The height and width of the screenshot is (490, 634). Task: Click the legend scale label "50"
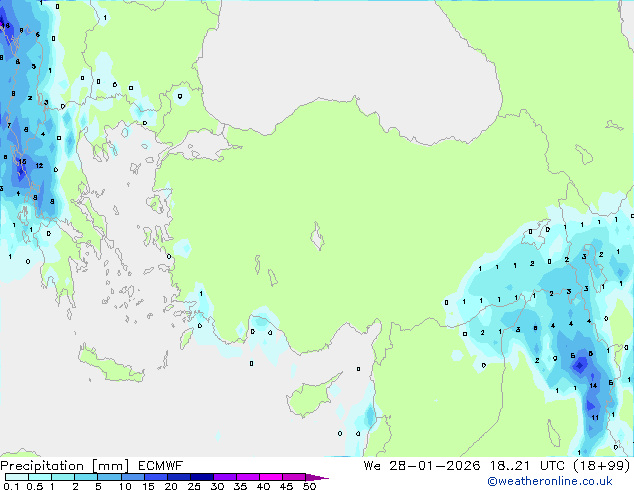pos(309,486)
